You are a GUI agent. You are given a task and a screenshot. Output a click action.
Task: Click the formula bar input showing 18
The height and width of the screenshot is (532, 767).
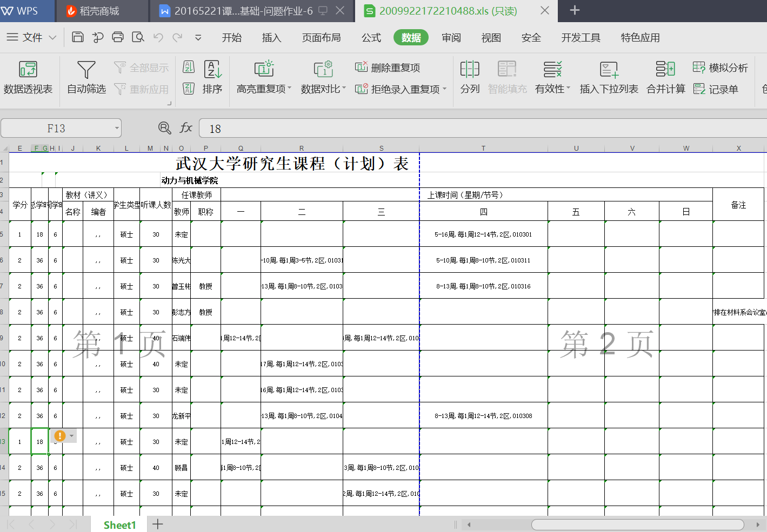tap(483, 129)
